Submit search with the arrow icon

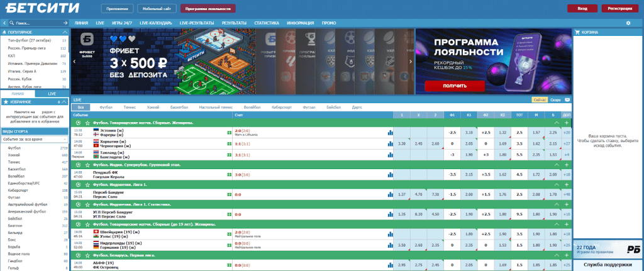[x=65, y=23]
